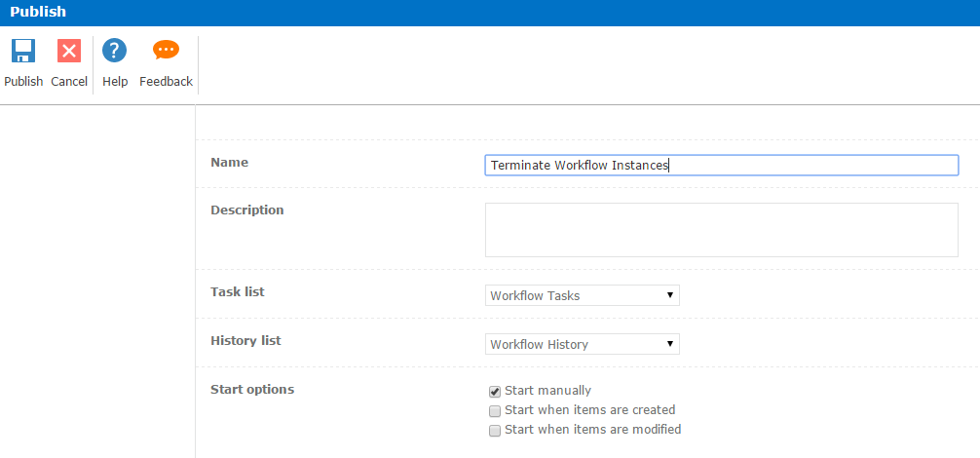The width and height of the screenshot is (980, 458).
Task: Enable the Start when items are created checkbox
Action: 495,411
